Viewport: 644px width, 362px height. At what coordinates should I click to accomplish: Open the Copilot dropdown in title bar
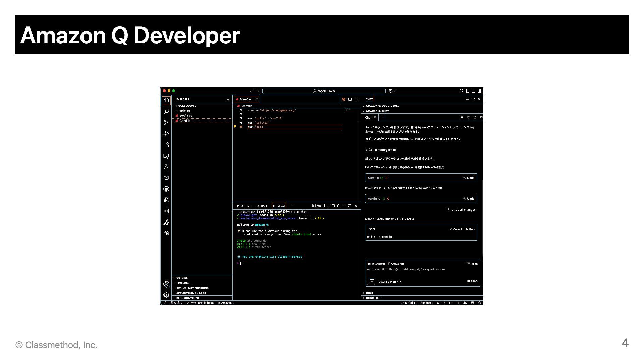[394, 91]
